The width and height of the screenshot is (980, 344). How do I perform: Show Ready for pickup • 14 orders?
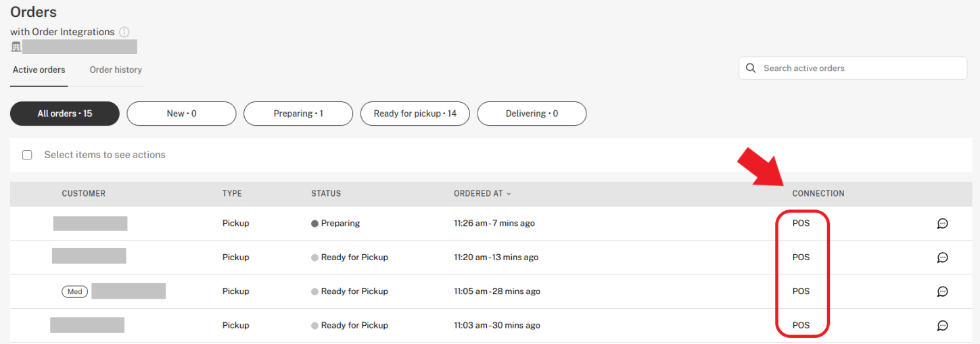tap(415, 114)
